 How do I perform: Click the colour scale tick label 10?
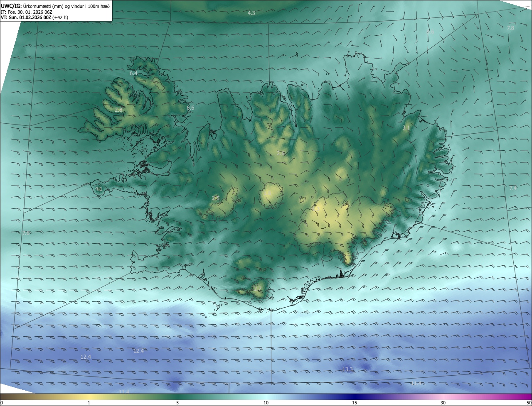(x=266, y=403)
